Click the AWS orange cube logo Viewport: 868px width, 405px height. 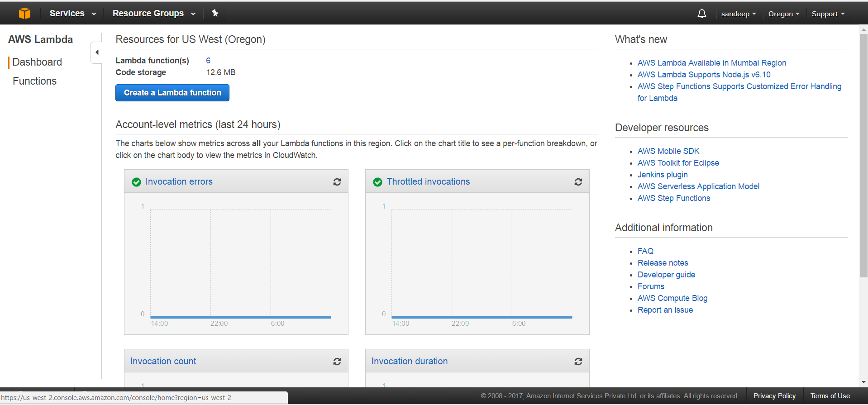(25, 14)
